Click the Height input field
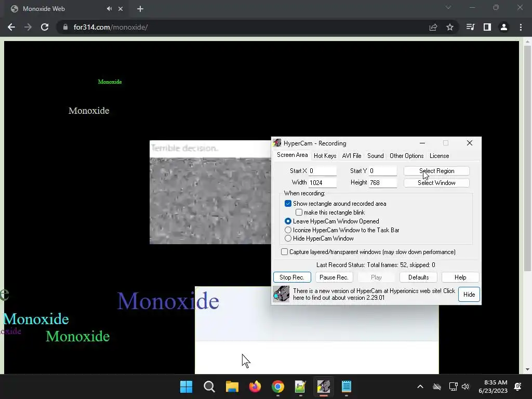Screen dimensions: 532x399 tap(383, 183)
